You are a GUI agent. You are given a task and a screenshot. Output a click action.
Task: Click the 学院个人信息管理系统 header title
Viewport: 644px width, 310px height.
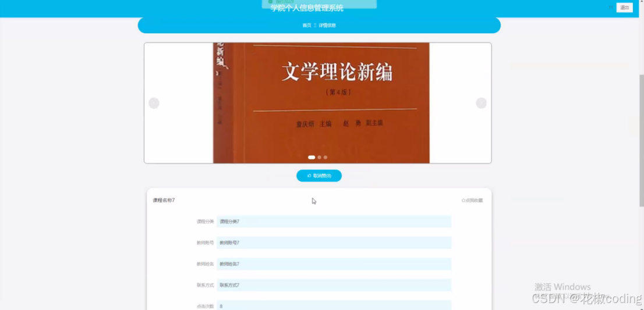(307, 8)
